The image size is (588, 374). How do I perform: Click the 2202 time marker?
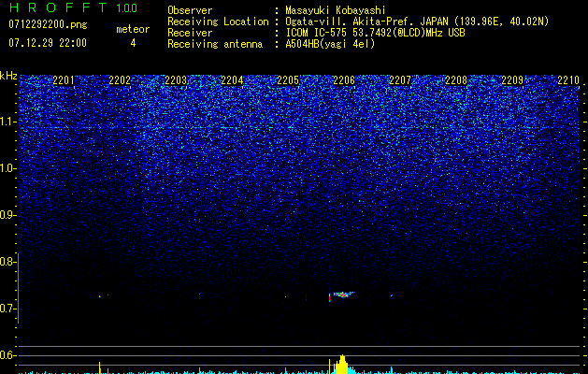click(x=120, y=80)
